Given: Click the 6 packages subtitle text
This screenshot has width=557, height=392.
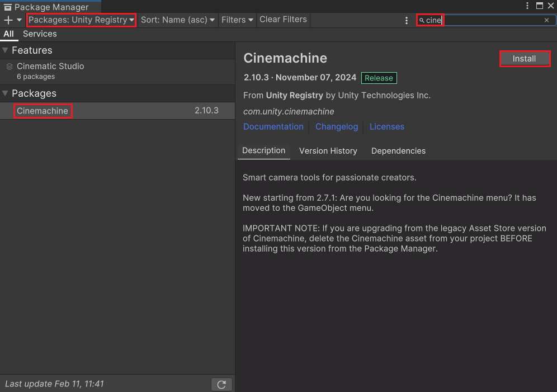Looking at the screenshot, I should (x=36, y=77).
